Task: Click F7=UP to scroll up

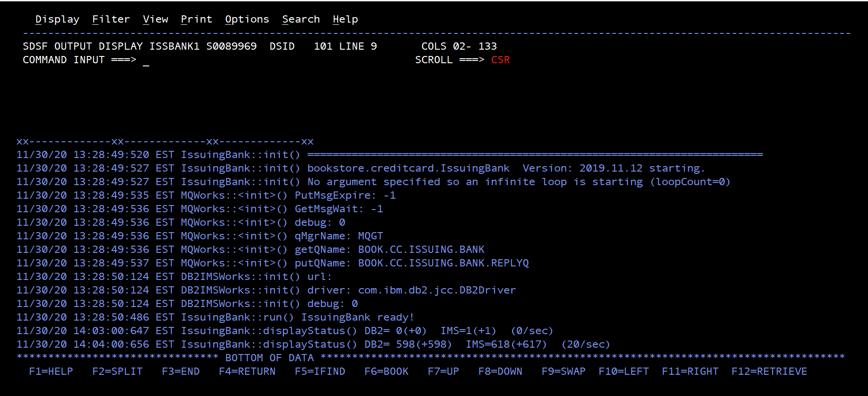Action: 443,371
